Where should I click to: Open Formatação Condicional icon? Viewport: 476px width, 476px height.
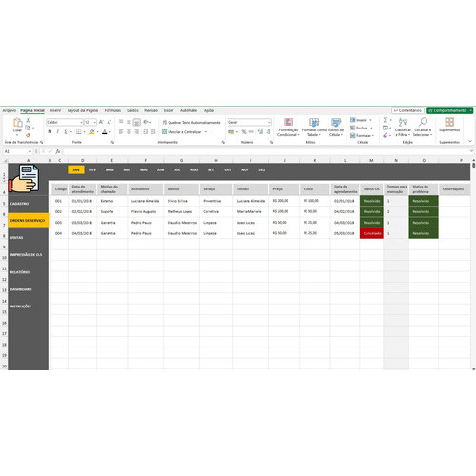288,122
